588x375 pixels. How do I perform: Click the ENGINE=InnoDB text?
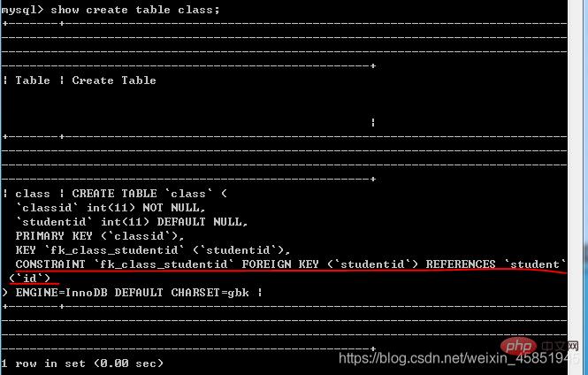point(62,293)
